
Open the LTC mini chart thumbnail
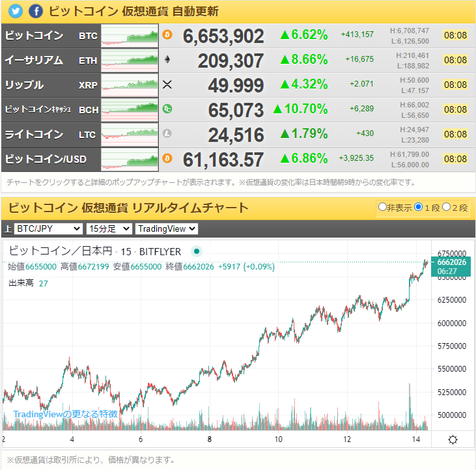coord(130,135)
